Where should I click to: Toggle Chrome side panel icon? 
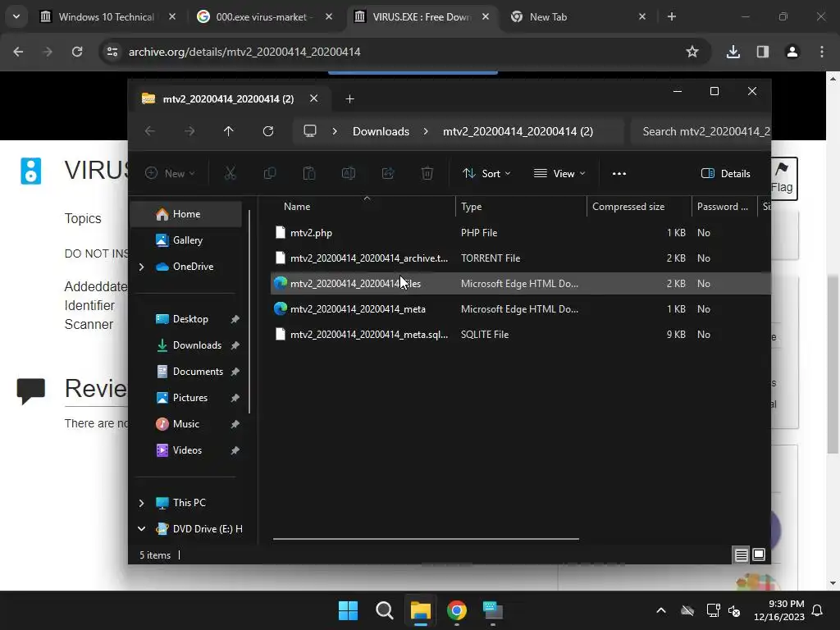pos(763,52)
